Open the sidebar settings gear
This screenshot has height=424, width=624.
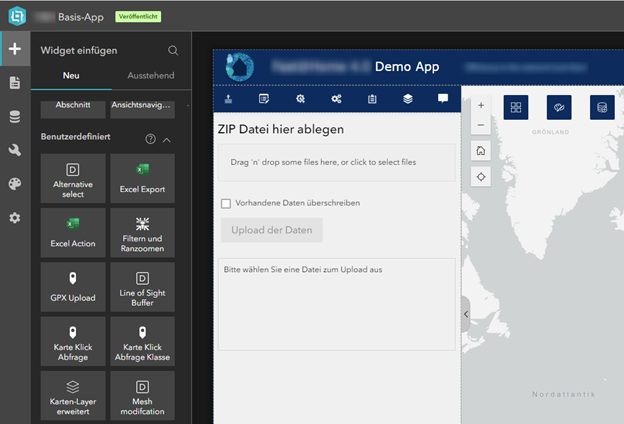click(x=15, y=218)
